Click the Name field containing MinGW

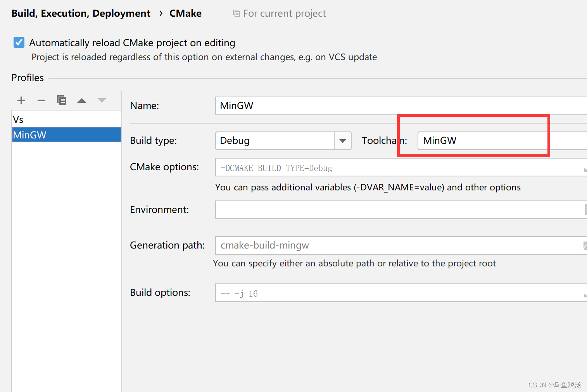[401, 106]
